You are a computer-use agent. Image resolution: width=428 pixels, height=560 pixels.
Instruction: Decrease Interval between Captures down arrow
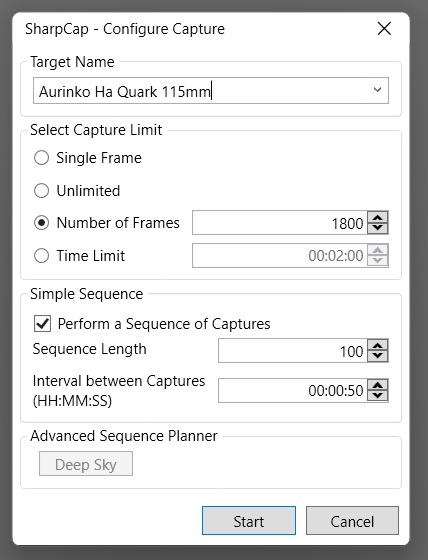click(378, 396)
